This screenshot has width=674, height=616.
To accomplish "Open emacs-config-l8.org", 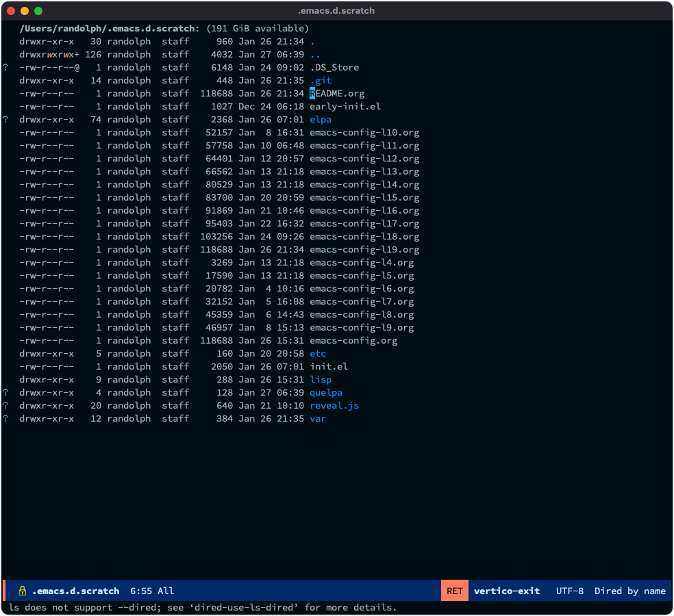I will point(362,314).
